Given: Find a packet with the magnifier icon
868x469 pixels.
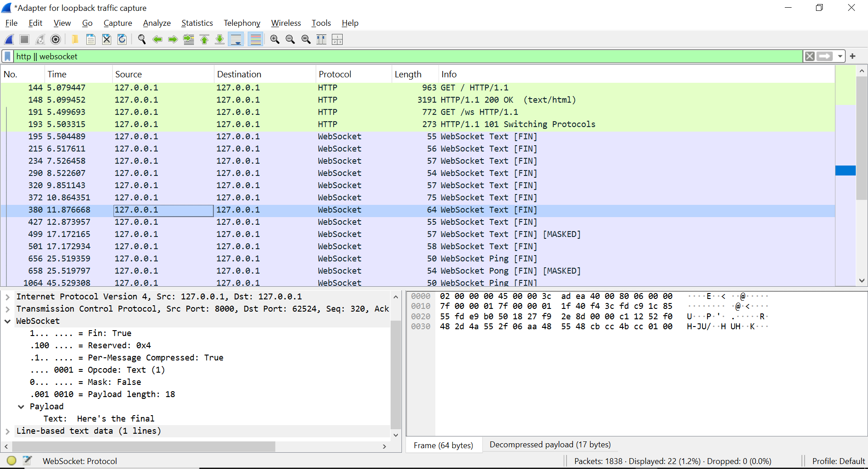Looking at the screenshot, I should [142, 40].
